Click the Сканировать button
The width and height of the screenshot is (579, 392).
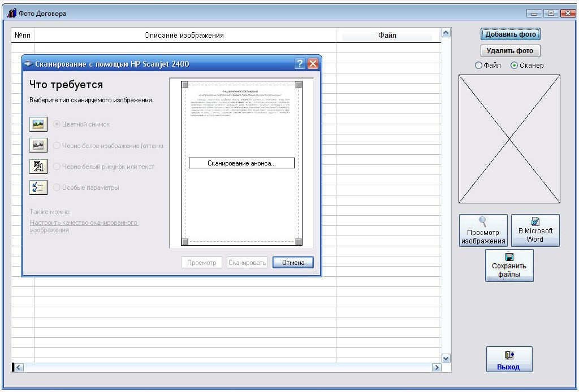pyautogui.click(x=247, y=263)
